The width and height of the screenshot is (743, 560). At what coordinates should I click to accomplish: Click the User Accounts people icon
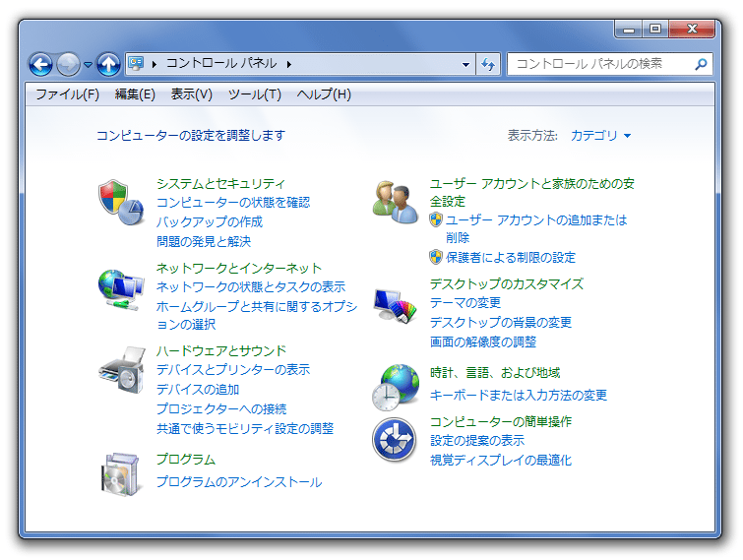click(x=396, y=203)
